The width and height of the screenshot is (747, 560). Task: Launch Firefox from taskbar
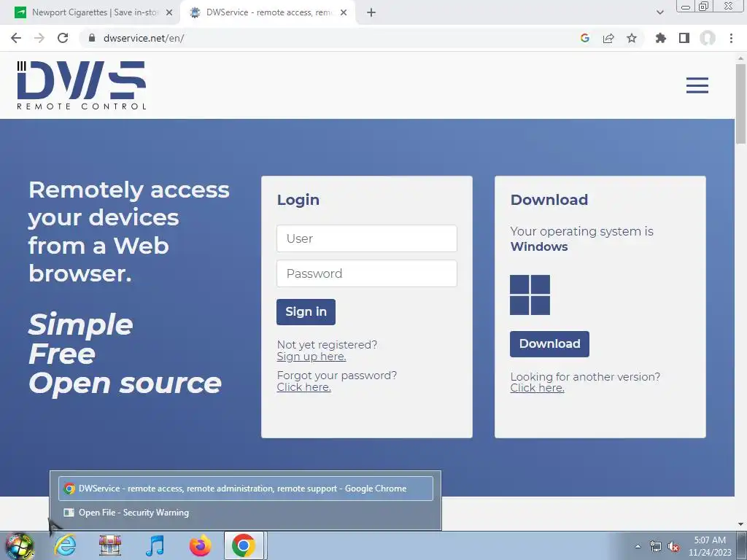pyautogui.click(x=200, y=545)
